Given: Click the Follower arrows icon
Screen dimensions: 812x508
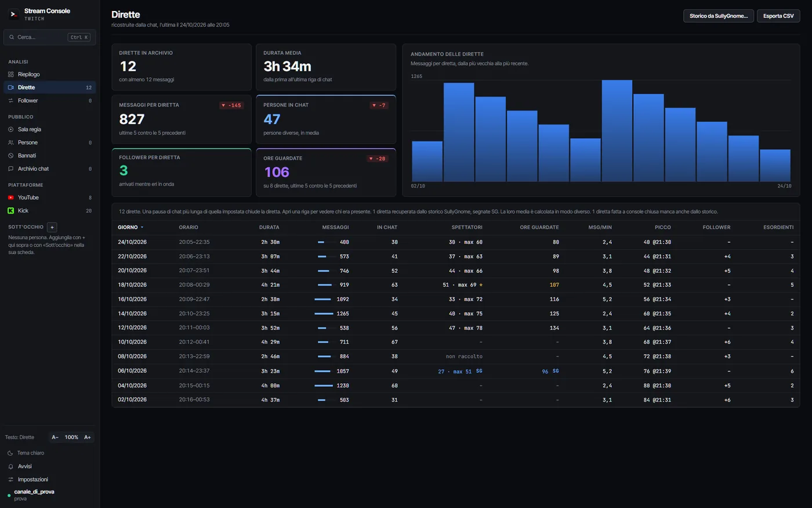Looking at the screenshot, I should click(x=10, y=100).
